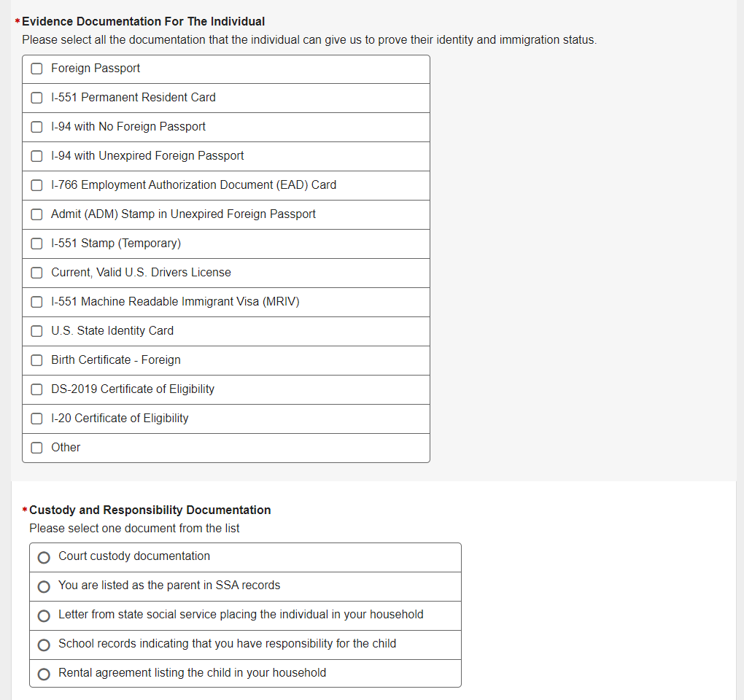Pick letter from state social service option
This screenshot has height=700, width=744.
tap(44, 615)
